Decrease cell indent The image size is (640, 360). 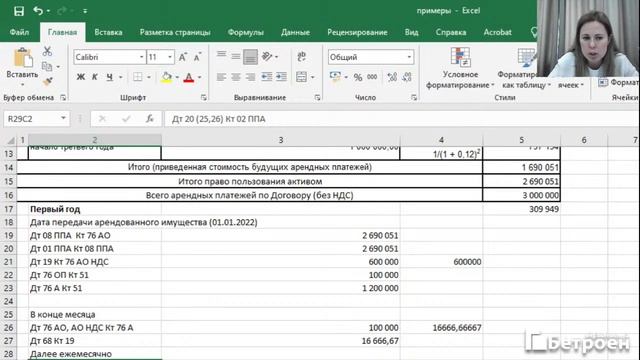pos(267,77)
